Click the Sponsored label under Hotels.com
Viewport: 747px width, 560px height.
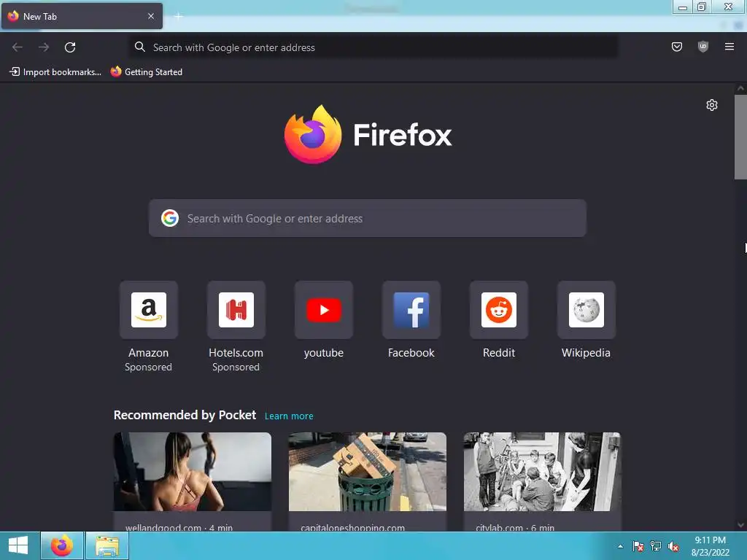pos(236,367)
